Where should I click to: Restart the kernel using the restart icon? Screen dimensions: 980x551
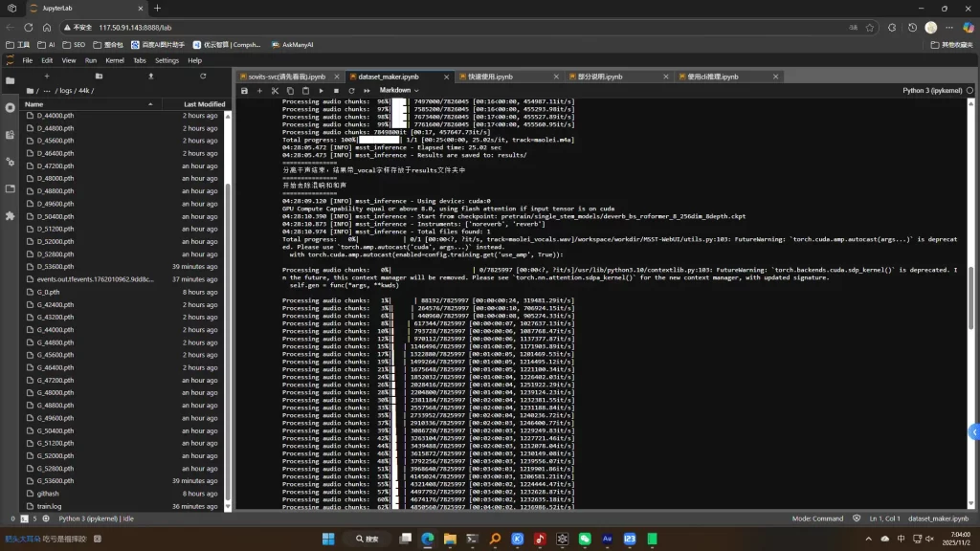[352, 91]
